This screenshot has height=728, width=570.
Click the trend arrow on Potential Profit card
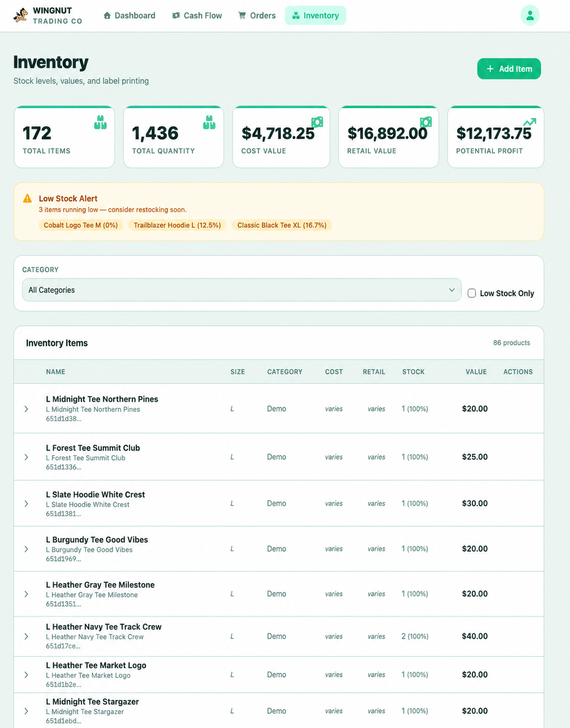[x=529, y=122]
